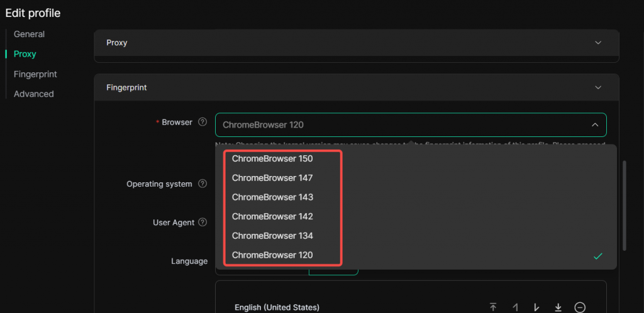The width and height of the screenshot is (644, 313).
Task: Move English (United States) to top
Action: point(493,307)
